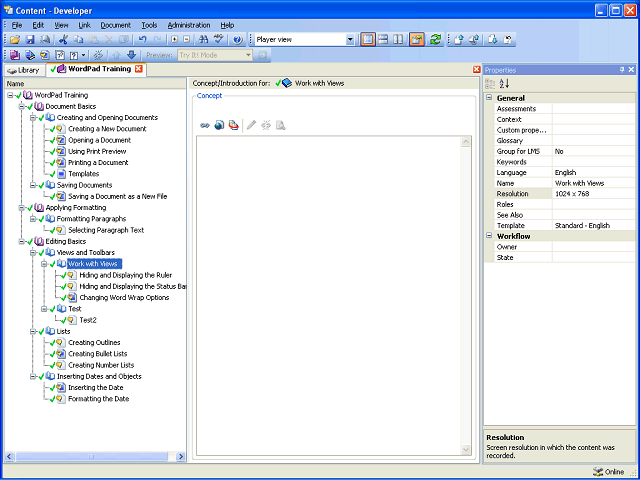Open the Link menu

pyautogui.click(x=84, y=25)
